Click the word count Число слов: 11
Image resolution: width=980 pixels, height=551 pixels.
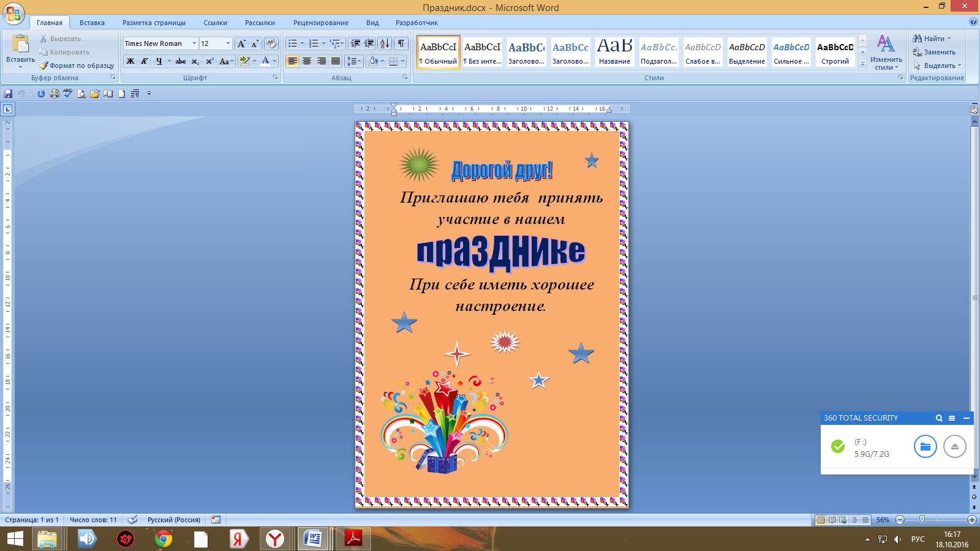tap(93, 520)
